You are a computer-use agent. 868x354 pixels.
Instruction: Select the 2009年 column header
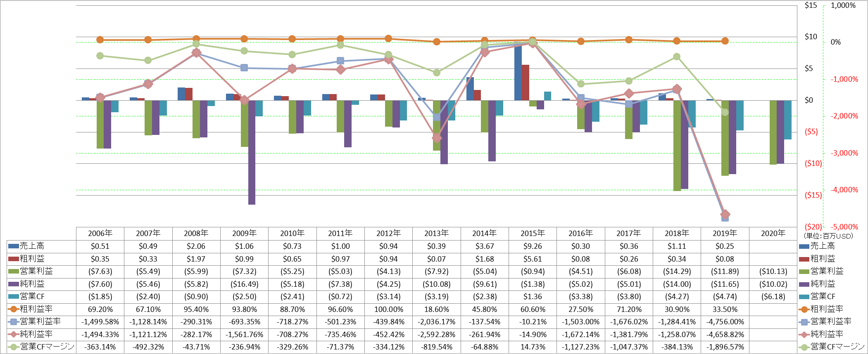[244, 233]
